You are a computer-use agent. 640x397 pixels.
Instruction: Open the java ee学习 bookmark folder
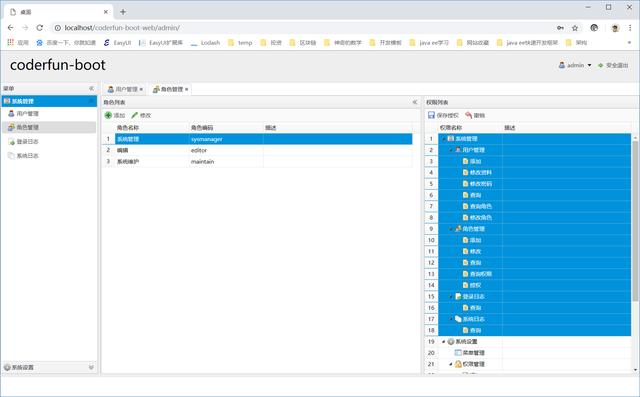point(429,42)
